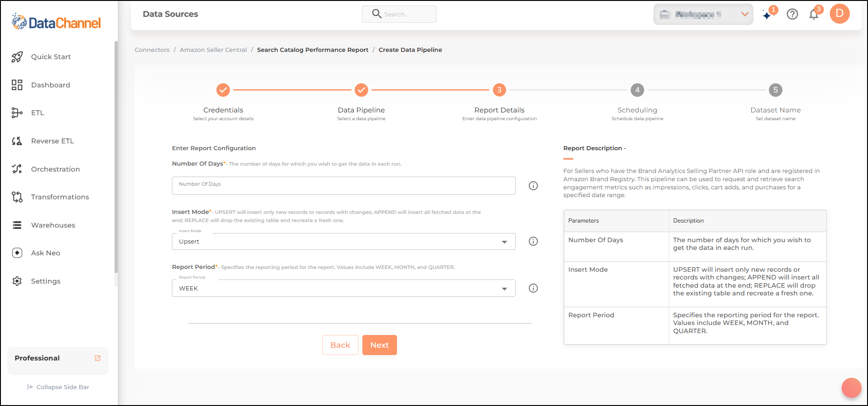
Task: Open Transformations menu item
Action: coord(60,197)
